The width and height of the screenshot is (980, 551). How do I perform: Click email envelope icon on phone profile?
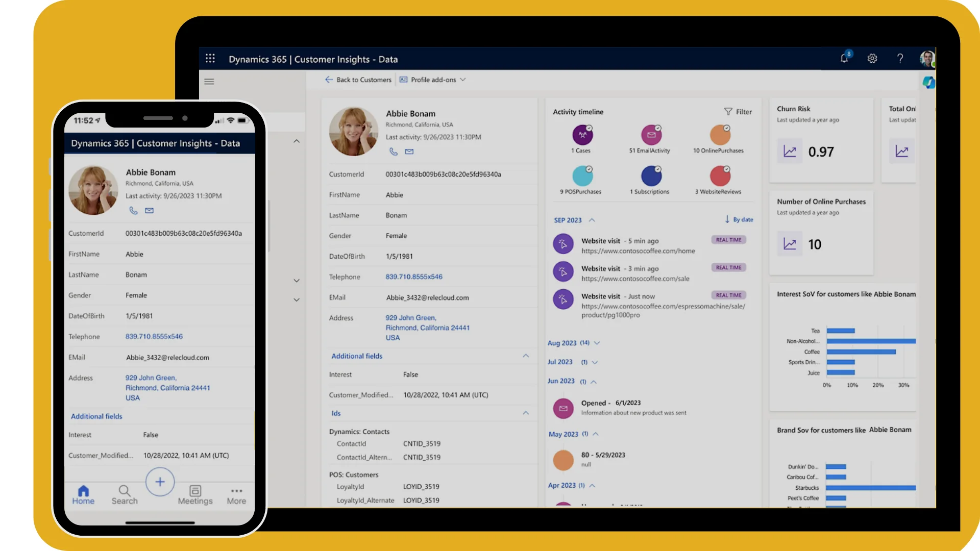click(x=149, y=210)
